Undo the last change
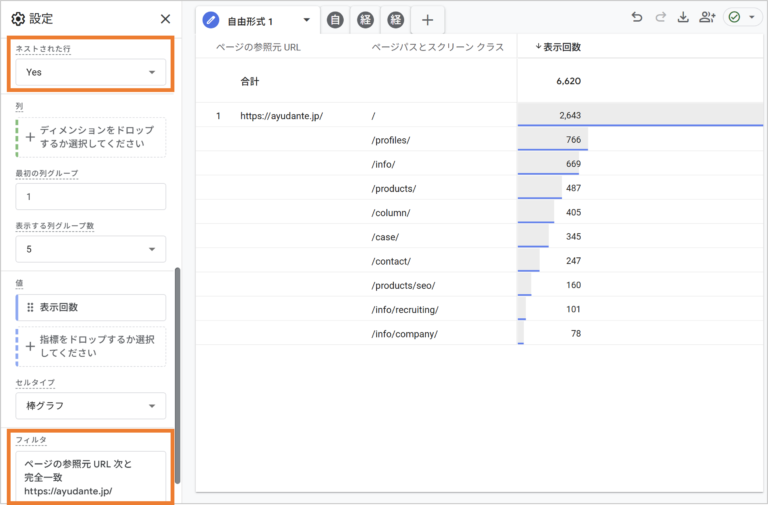This screenshot has width=768, height=505. tap(637, 17)
